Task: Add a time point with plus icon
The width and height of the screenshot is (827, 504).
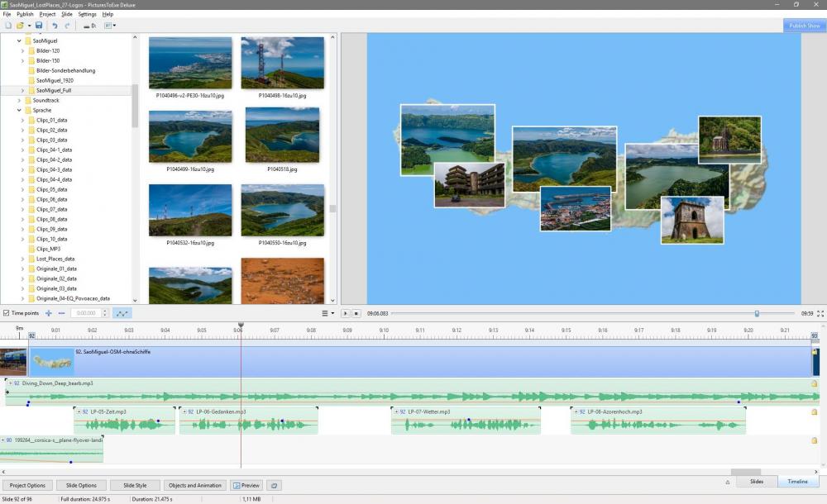Action: tap(49, 313)
